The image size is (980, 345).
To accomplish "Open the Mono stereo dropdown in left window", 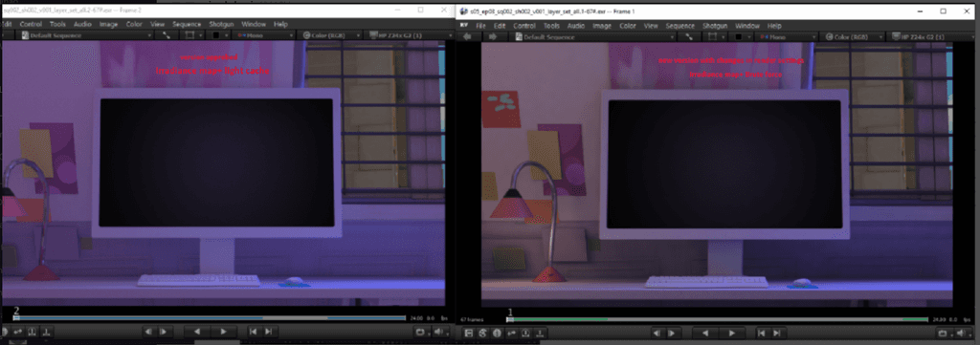I will [263, 36].
